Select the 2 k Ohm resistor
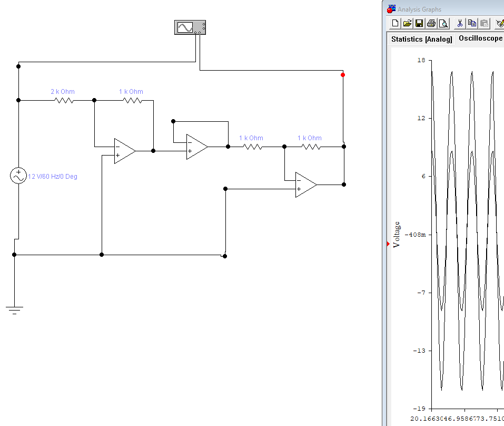This screenshot has height=426, width=504. pyautogui.click(x=64, y=100)
